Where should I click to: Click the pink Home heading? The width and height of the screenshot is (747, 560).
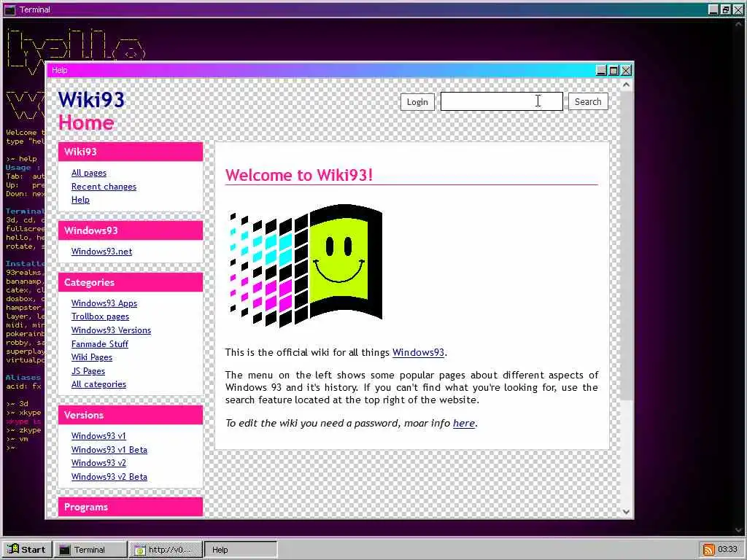pyautogui.click(x=86, y=122)
